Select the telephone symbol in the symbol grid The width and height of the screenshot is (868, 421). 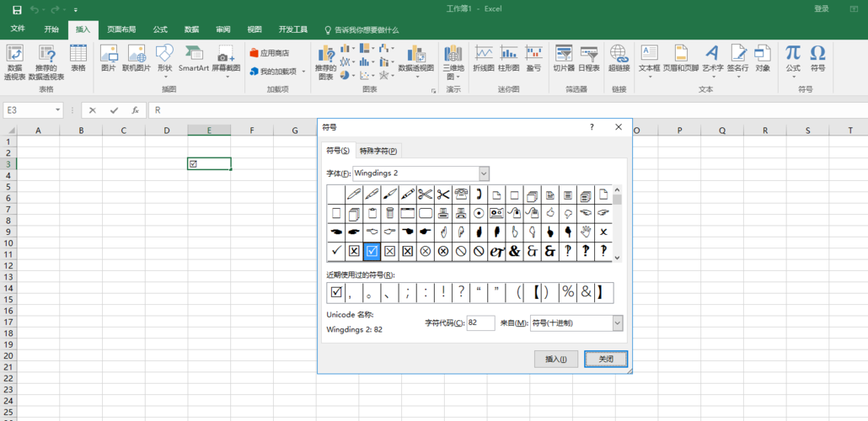coord(461,195)
